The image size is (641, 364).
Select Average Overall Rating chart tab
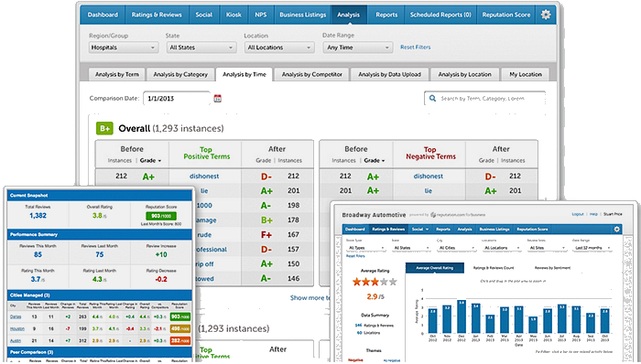(x=435, y=268)
